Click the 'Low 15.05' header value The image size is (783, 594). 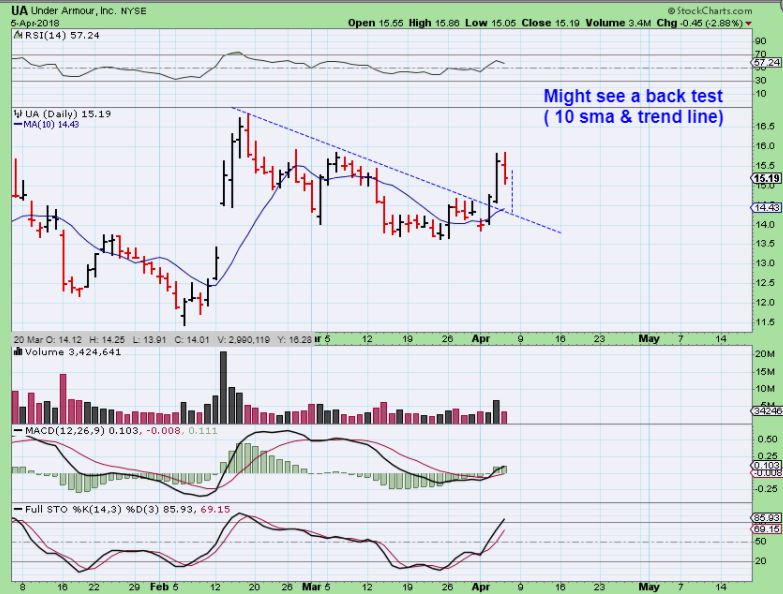coord(490,23)
